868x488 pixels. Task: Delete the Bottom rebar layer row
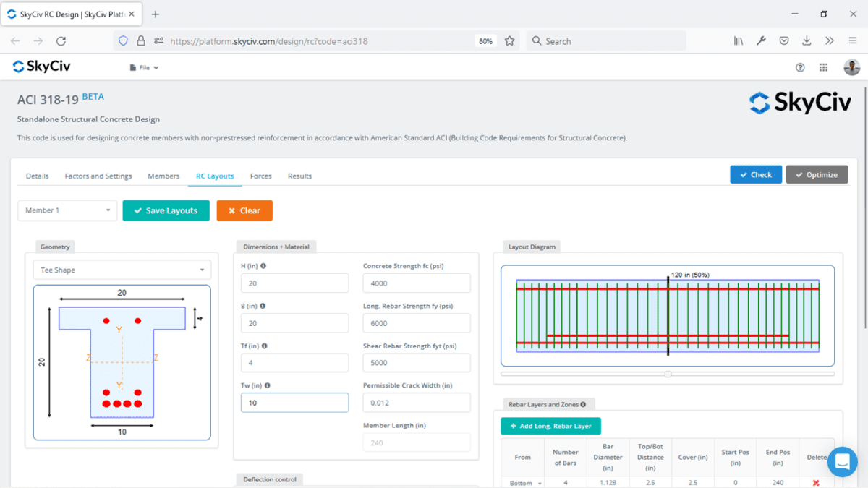click(816, 483)
